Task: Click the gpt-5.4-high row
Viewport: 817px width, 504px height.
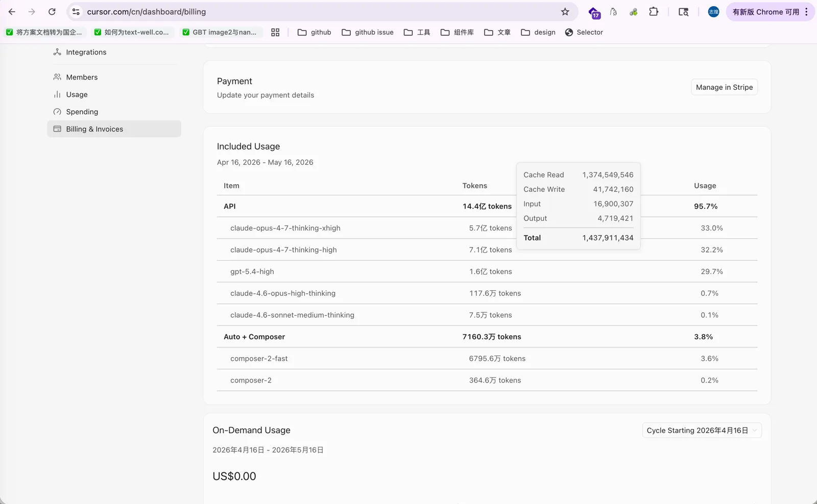Action: (x=487, y=271)
